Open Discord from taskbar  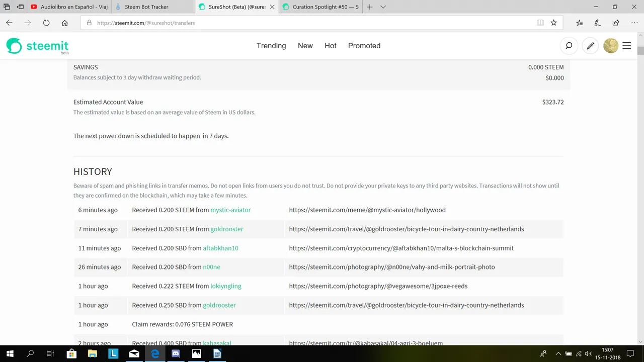coord(176,353)
